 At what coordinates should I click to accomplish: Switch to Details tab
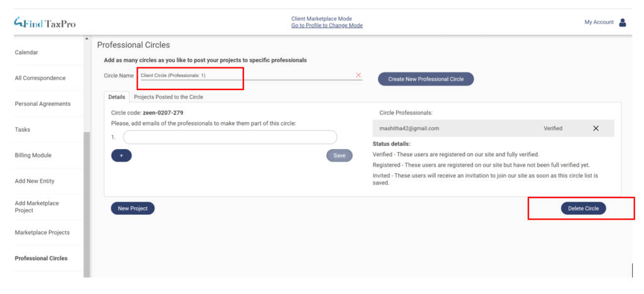click(x=117, y=97)
